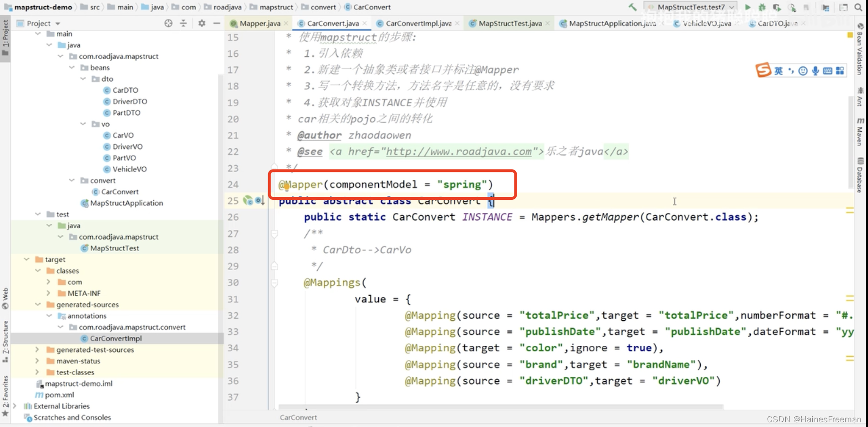Click the greyed stop button in the toolbar
Viewport: 868px width, 427px height.
click(x=807, y=7)
